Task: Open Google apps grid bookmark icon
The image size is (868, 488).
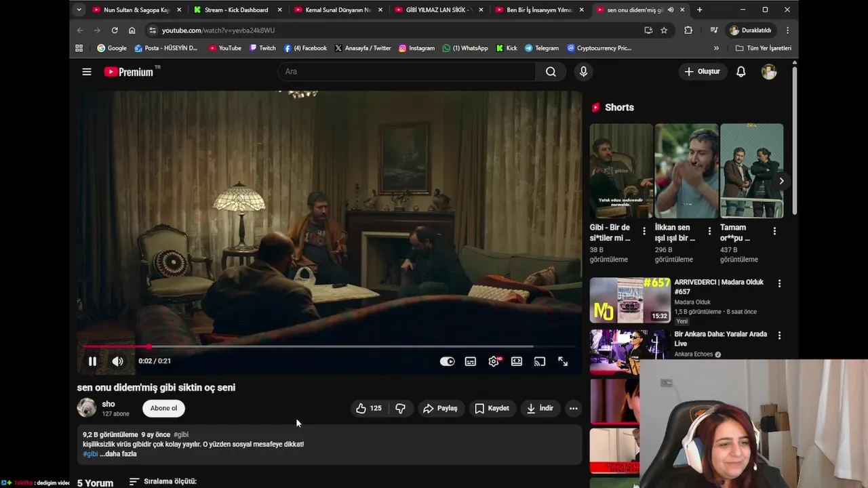Action: [x=79, y=48]
